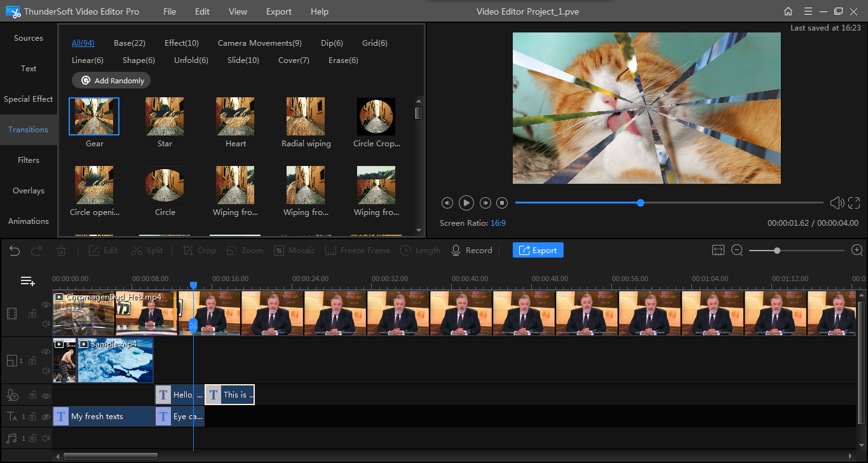Click the undo arrow in timeline toolbar

click(x=15, y=251)
